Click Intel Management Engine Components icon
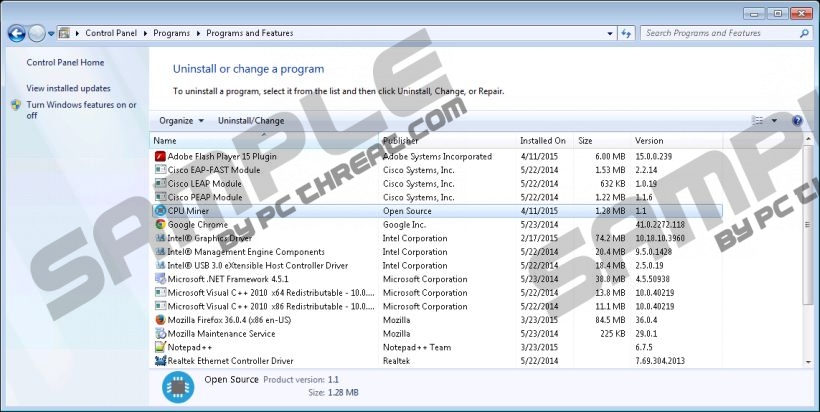Screen dimensions: 820x412 (x=161, y=251)
